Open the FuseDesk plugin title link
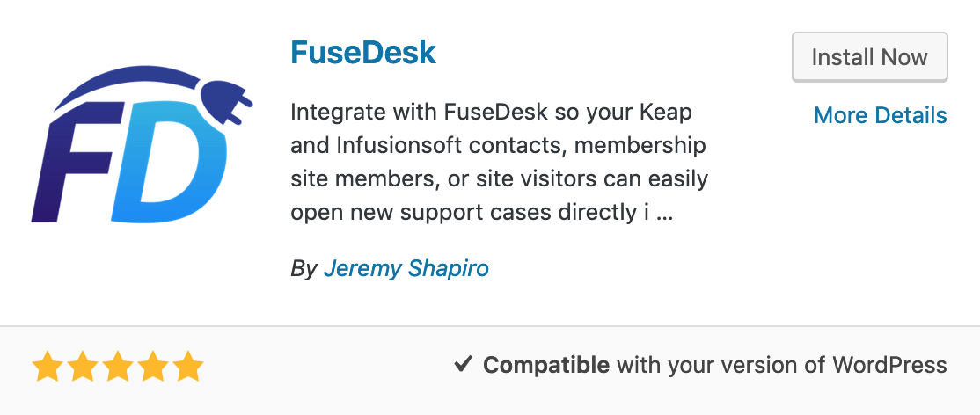980x415 pixels. click(363, 54)
